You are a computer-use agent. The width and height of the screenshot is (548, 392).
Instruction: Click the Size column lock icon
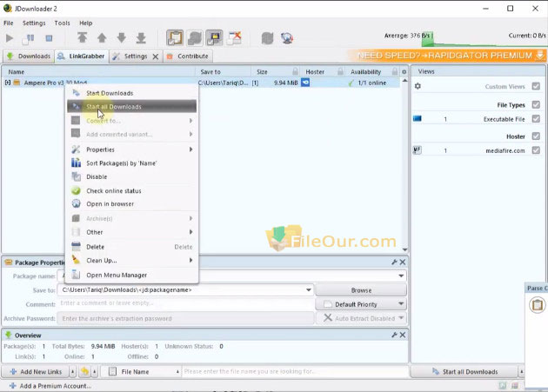296,71
